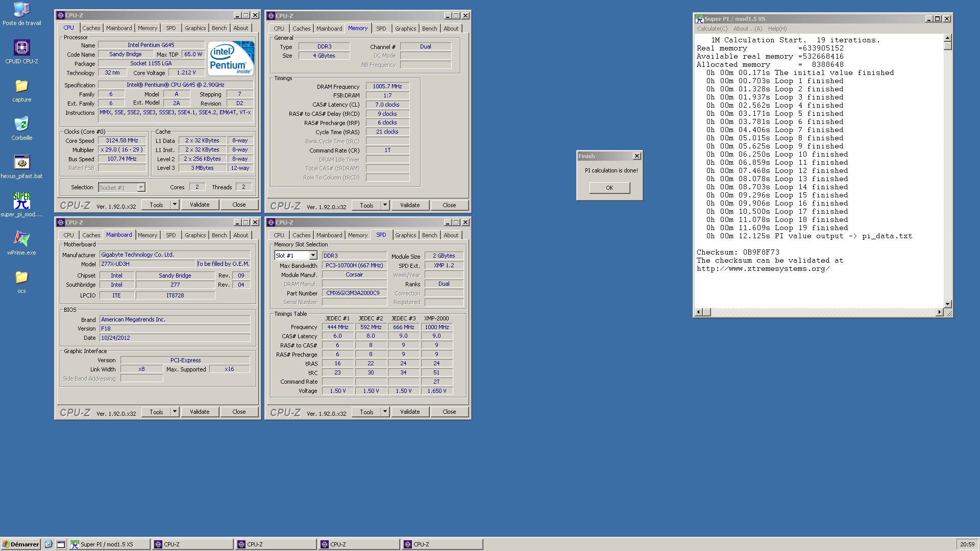Open Poste de travail desktop icon
This screenshot has width=980, height=551.
pyautogui.click(x=21, y=13)
